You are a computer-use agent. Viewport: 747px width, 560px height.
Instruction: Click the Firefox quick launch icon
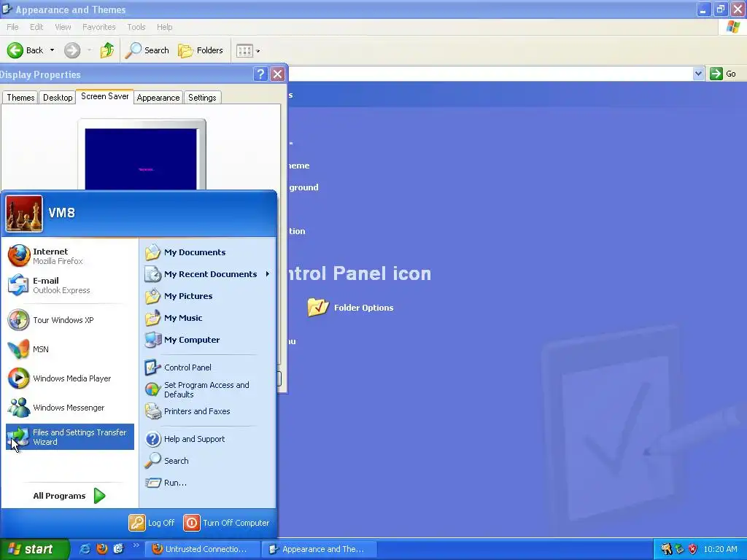(101, 549)
